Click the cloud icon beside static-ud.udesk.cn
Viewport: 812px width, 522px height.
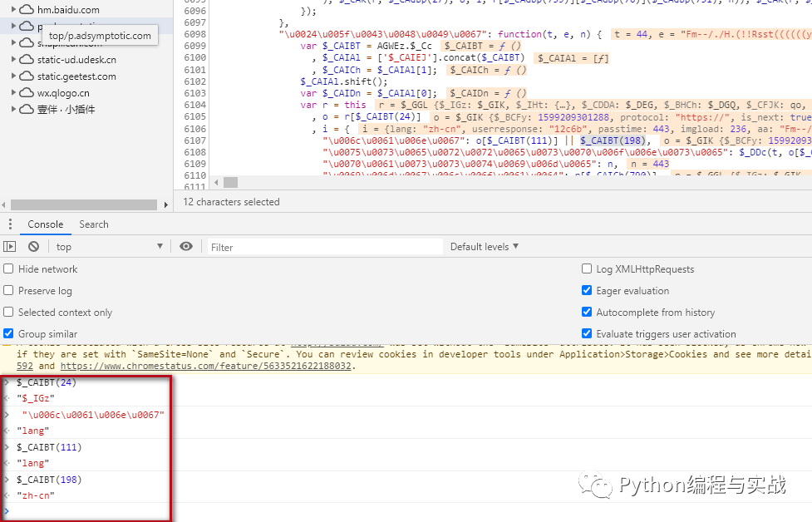pos(27,60)
